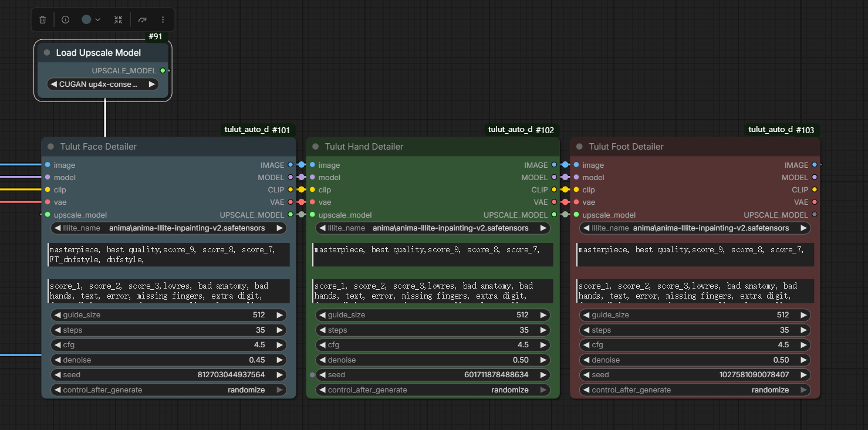Collapse Load Upscale Model with its title dot
This screenshot has width=868, height=430.
47,53
